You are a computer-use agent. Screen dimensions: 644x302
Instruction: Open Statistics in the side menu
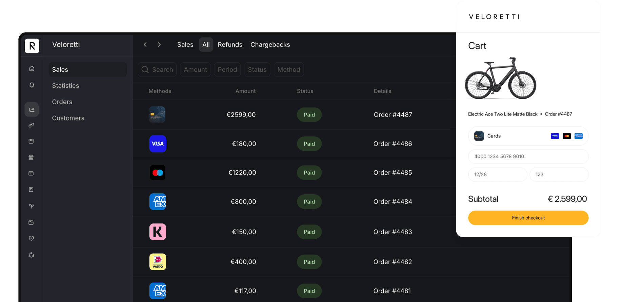65,86
